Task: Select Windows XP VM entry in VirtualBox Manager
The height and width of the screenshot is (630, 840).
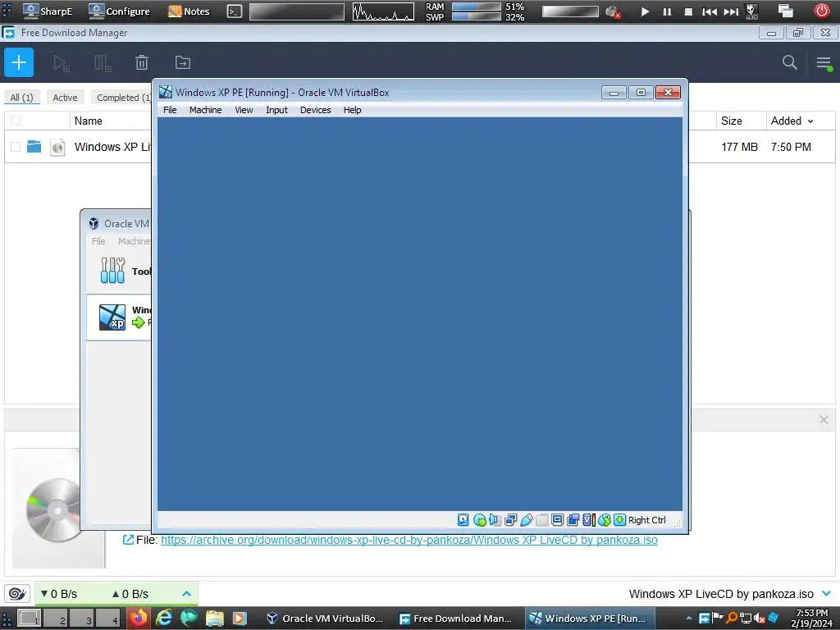Action: click(120, 317)
